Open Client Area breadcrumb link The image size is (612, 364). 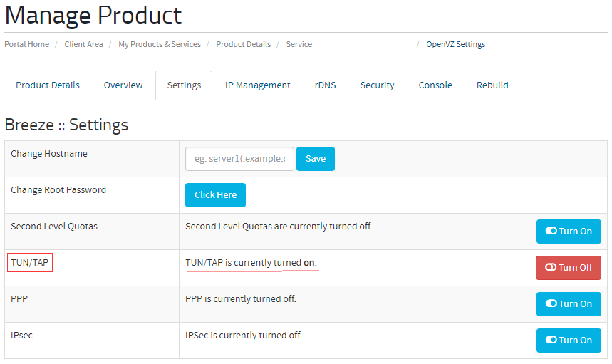point(83,44)
